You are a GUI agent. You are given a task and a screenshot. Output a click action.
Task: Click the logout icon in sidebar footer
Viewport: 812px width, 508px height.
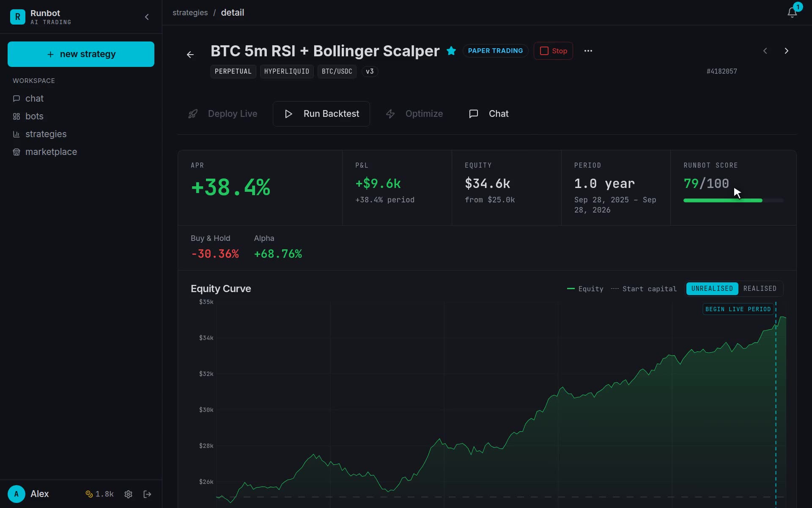(x=147, y=494)
